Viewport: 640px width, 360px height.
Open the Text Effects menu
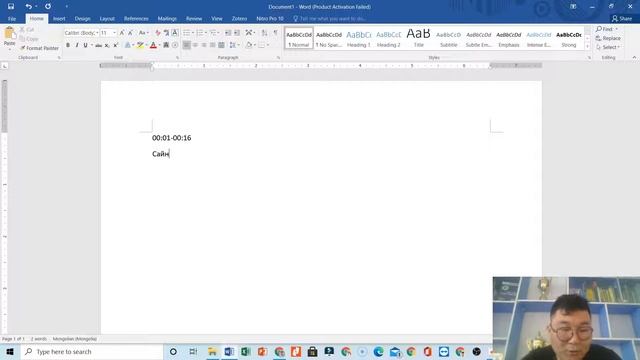(128, 45)
